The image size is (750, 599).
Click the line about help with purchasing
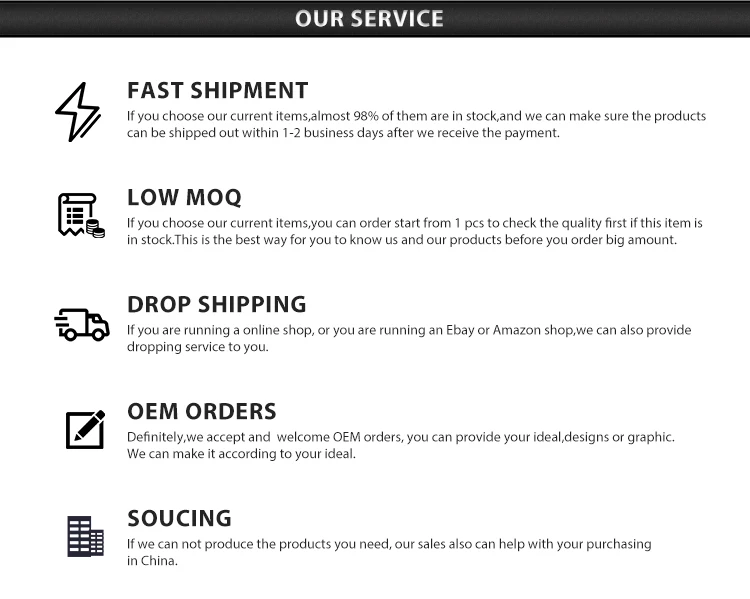[x=388, y=544]
